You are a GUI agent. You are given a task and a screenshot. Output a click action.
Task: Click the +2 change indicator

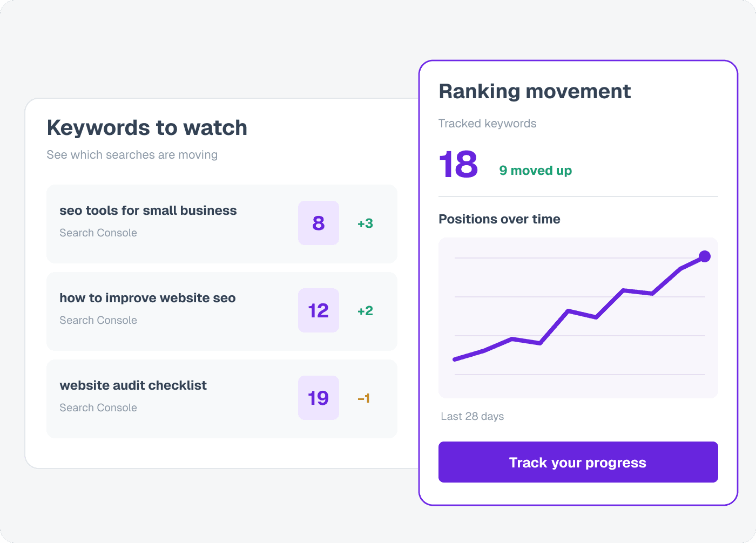pyautogui.click(x=365, y=311)
